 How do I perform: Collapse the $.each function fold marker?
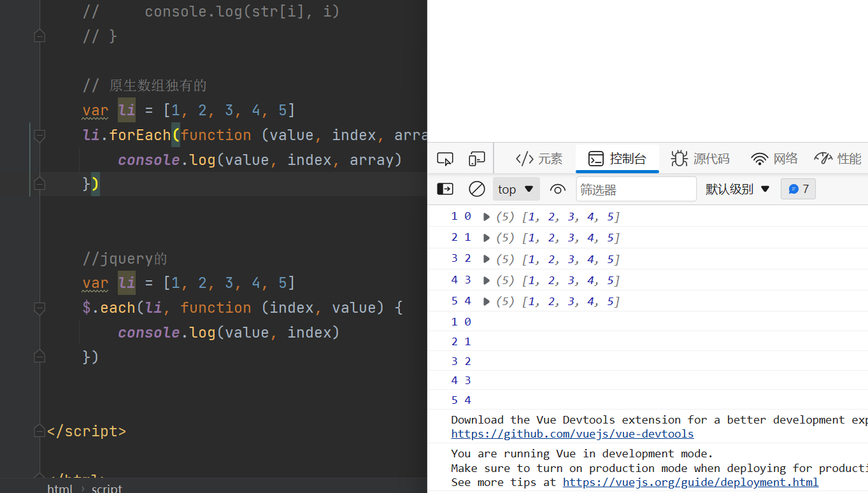point(39,308)
